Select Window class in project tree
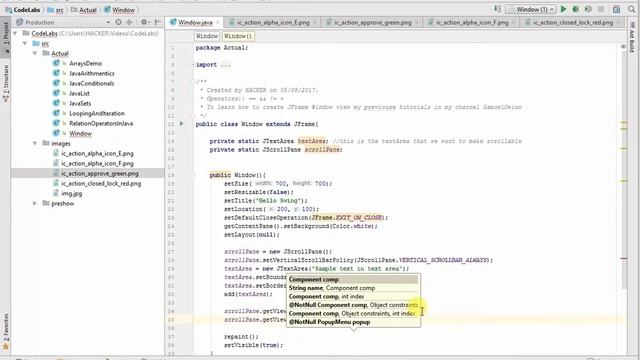The width and height of the screenshot is (640, 360). [80, 133]
